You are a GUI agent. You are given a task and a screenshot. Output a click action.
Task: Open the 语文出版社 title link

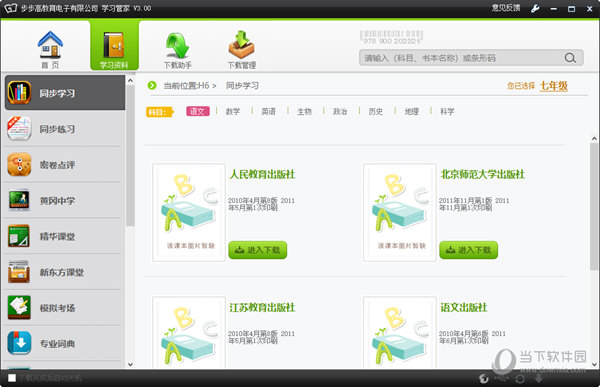click(463, 307)
